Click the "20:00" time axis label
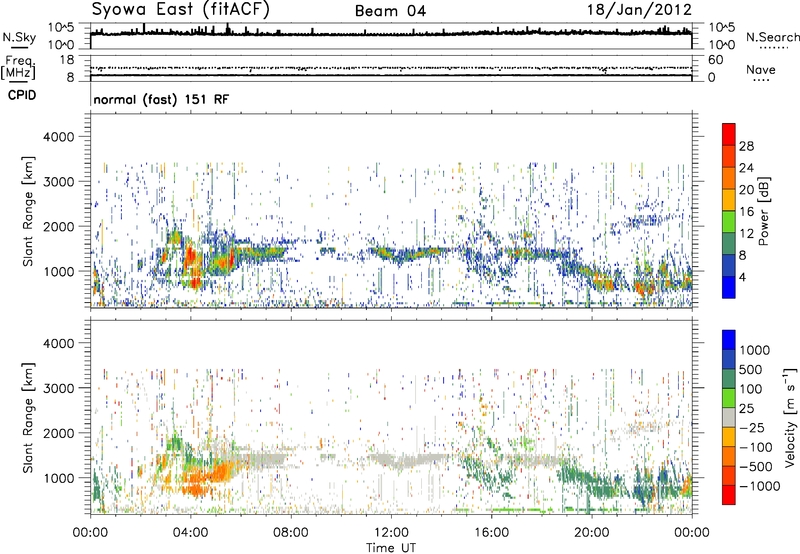The image size is (800, 554). [591, 533]
